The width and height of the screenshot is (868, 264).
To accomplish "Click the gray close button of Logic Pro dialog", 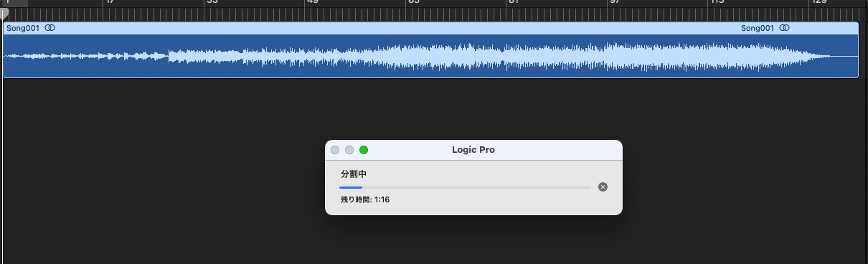I will click(x=335, y=150).
